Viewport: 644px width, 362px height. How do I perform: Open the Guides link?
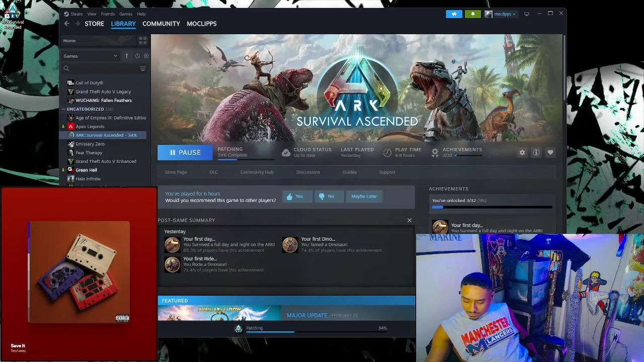tap(350, 172)
